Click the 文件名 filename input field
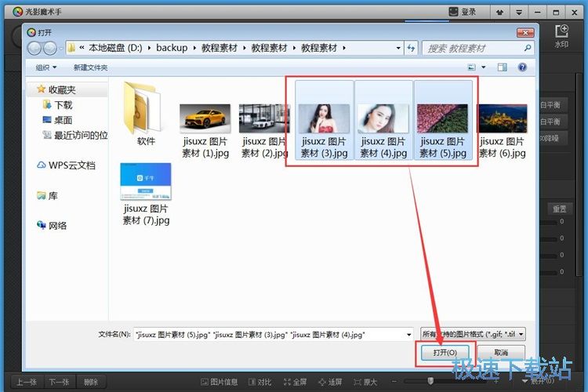Viewport: 588px width, 392px height. [270, 335]
